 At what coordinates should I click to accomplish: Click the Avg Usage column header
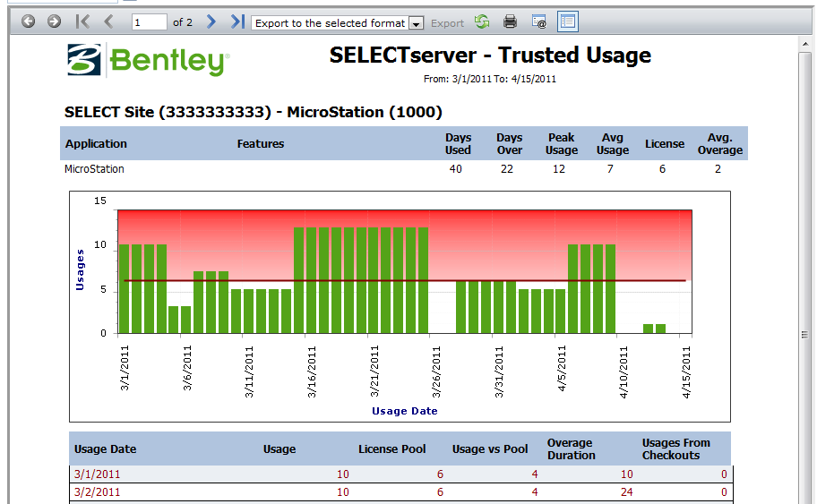point(612,144)
